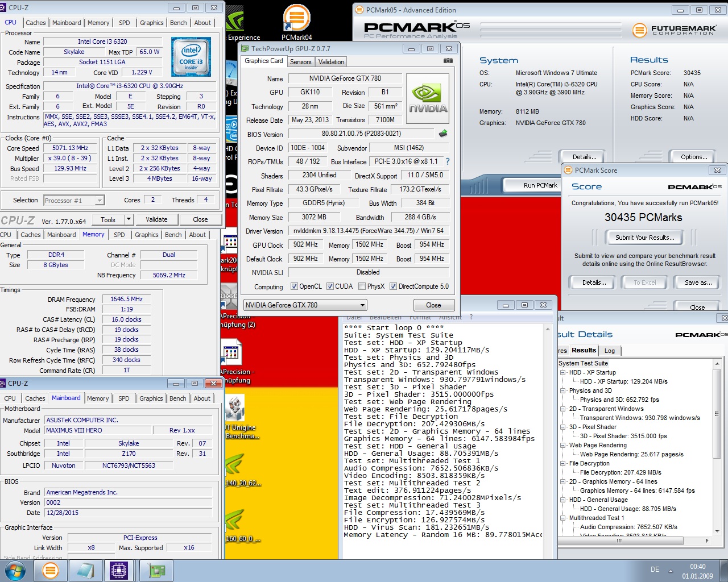The width and height of the screenshot is (728, 582).
Task: Click the orange PCMark taskbar icon
Action: point(51,570)
